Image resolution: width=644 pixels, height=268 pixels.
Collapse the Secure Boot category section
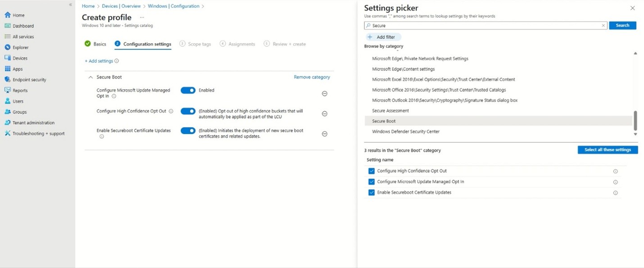point(91,77)
